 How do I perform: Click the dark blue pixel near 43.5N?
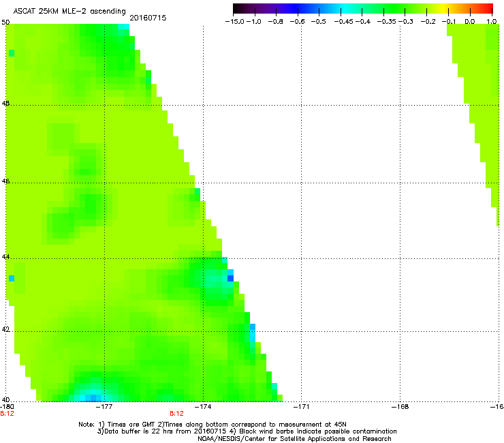(230, 278)
